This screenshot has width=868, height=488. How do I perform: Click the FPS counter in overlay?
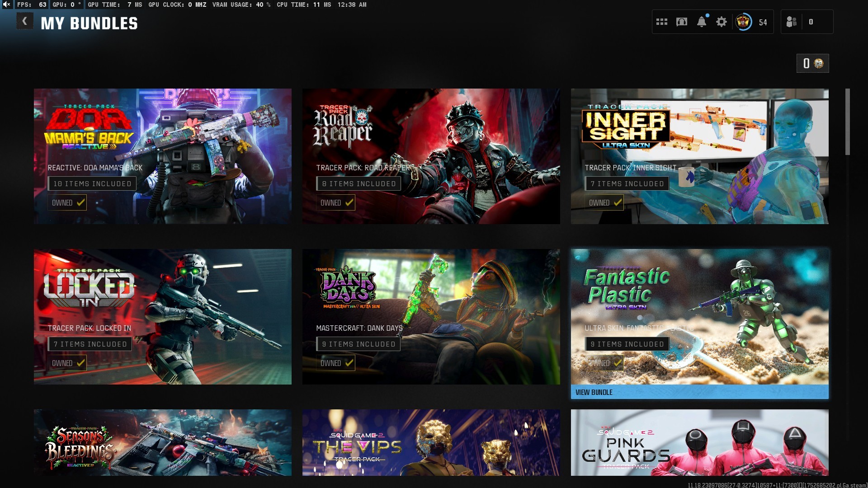pos(32,5)
